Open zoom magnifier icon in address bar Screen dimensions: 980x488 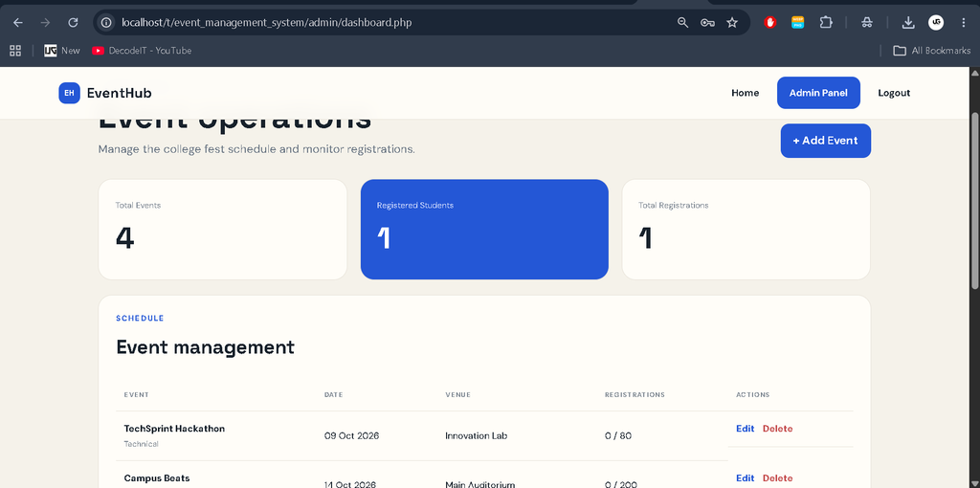pyautogui.click(x=682, y=23)
